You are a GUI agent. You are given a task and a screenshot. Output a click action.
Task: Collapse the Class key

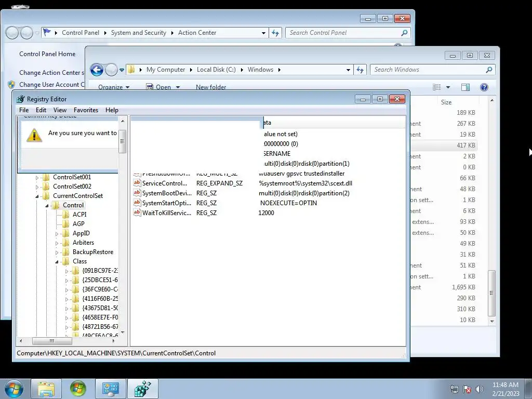[57, 262]
